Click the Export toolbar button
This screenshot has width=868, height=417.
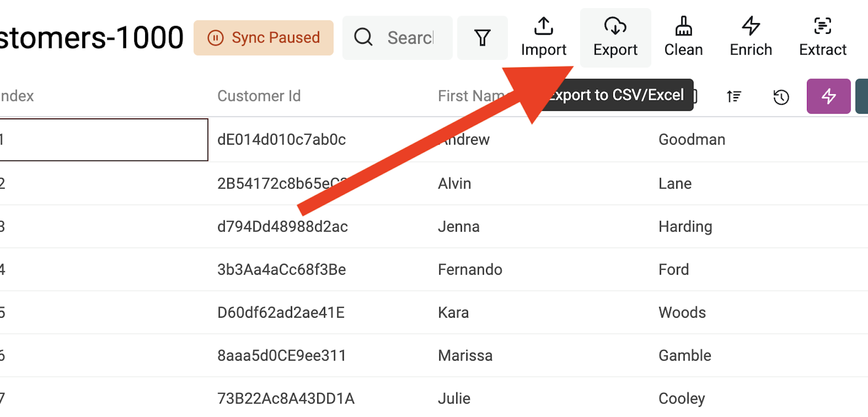click(615, 37)
